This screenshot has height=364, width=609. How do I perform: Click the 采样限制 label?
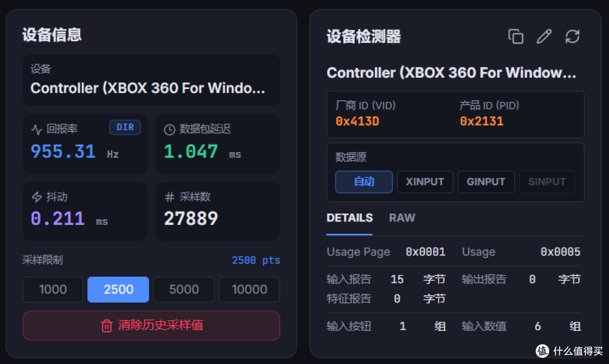tap(42, 260)
